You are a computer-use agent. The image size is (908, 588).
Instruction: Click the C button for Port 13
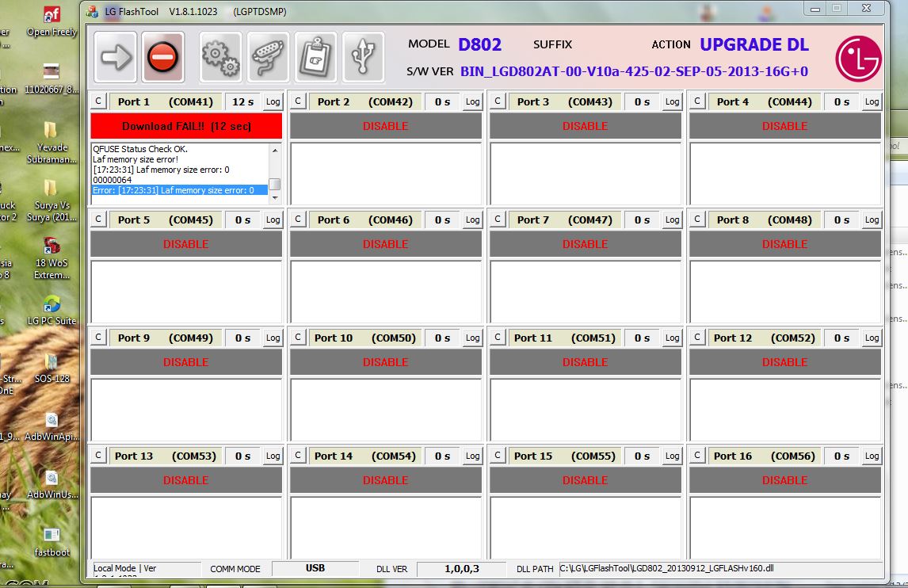coord(98,456)
